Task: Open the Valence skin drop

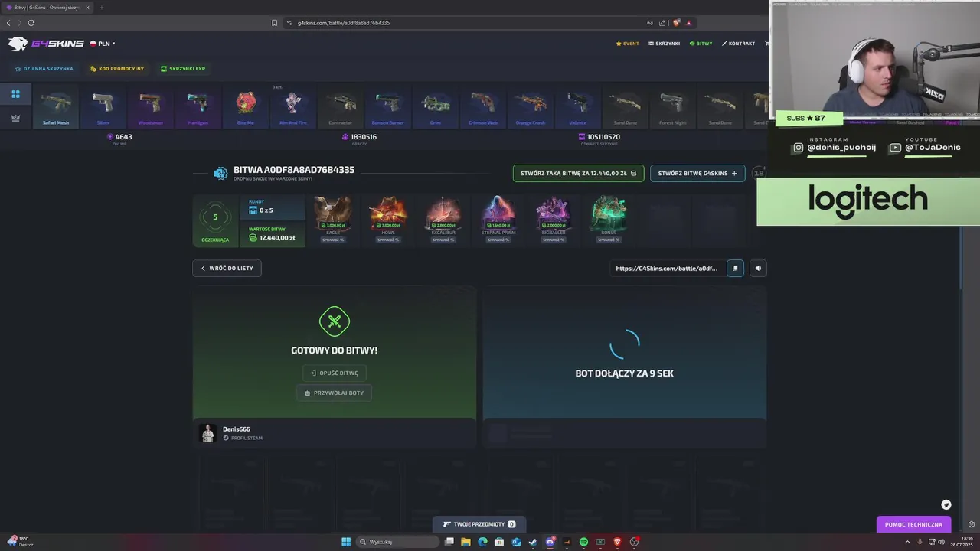Action: coord(578,107)
